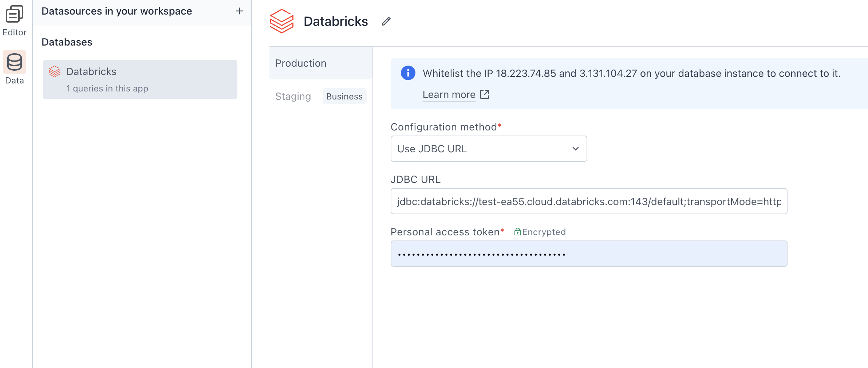Click the Business badge next to Staging
The height and width of the screenshot is (368, 868).
point(344,96)
